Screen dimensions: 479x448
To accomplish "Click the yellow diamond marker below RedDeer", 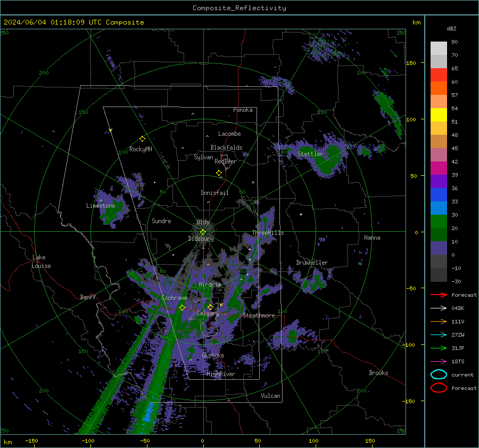I will (219, 173).
